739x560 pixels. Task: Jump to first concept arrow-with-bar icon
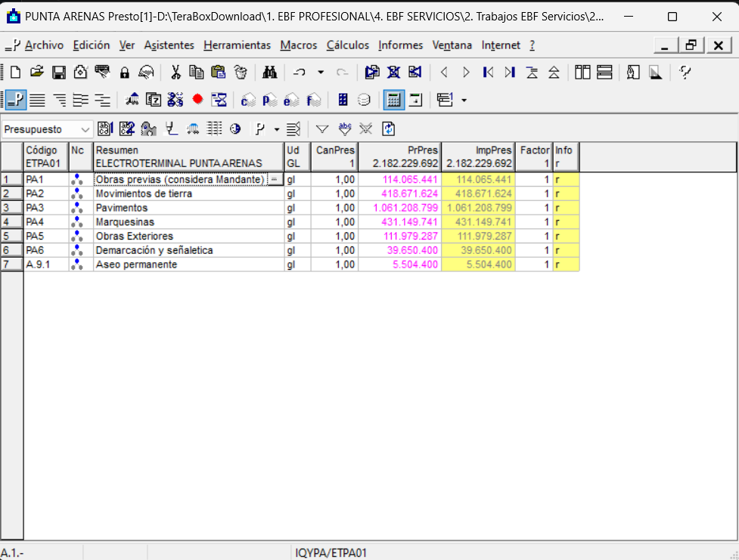pyautogui.click(x=489, y=73)
